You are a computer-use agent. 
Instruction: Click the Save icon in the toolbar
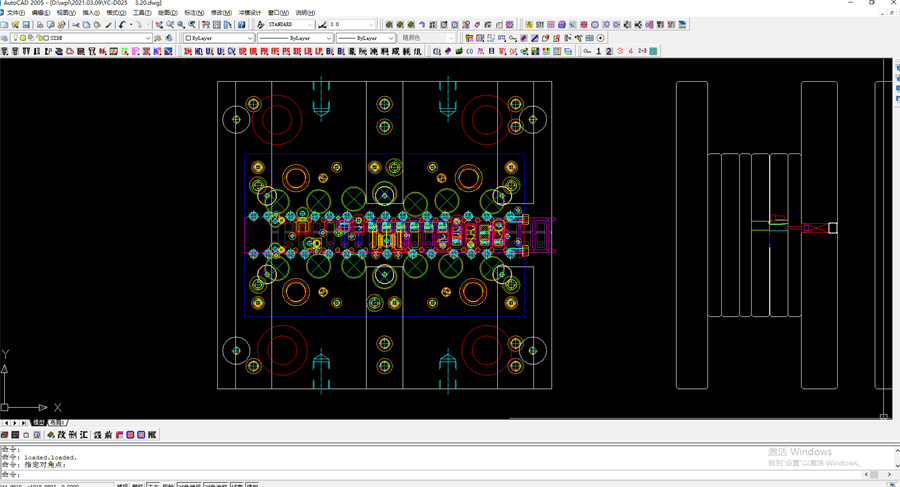click(x=27, y=25)
